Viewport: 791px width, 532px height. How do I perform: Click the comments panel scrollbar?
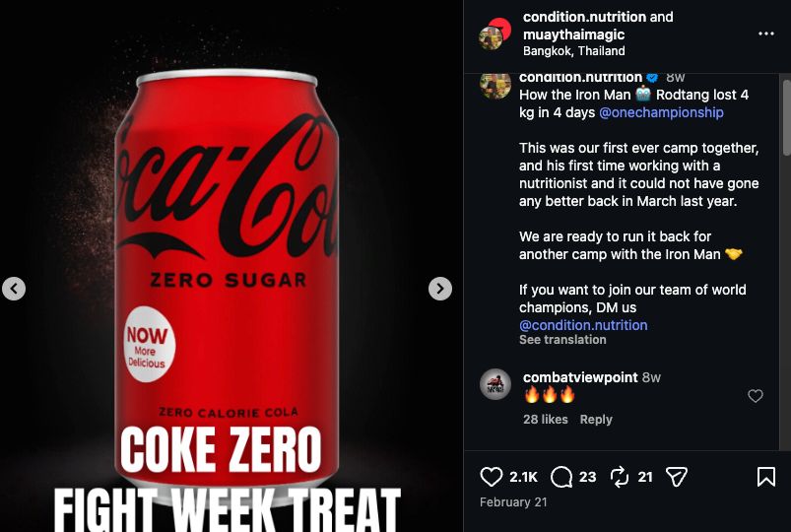[x=785, y=118]
